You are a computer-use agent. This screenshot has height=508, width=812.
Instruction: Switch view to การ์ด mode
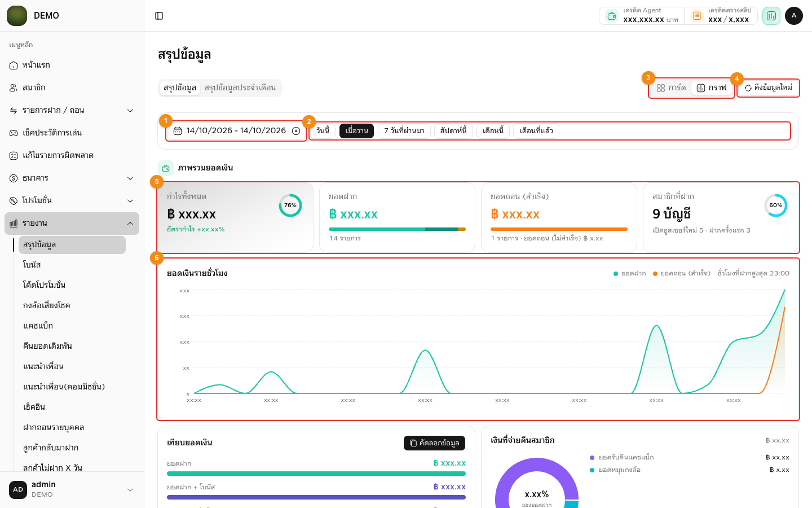pos(671,88)
